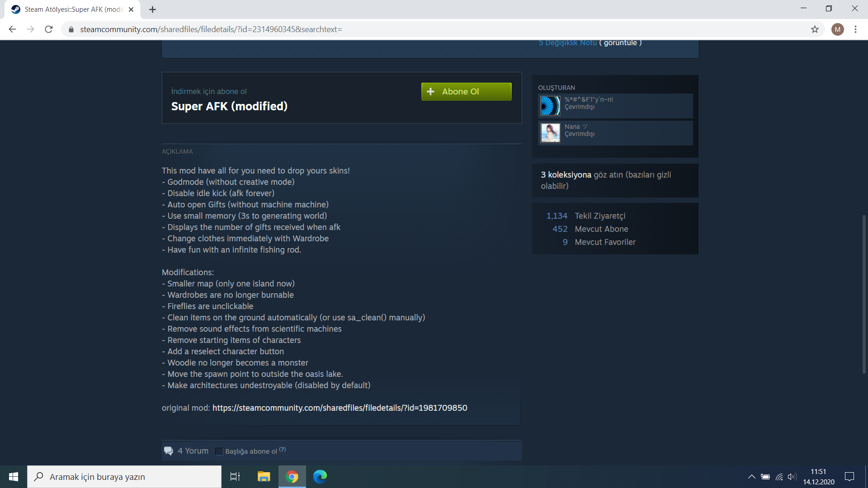Show hidden system tray icons
This screenshot has width=868, height=488.
751,477
